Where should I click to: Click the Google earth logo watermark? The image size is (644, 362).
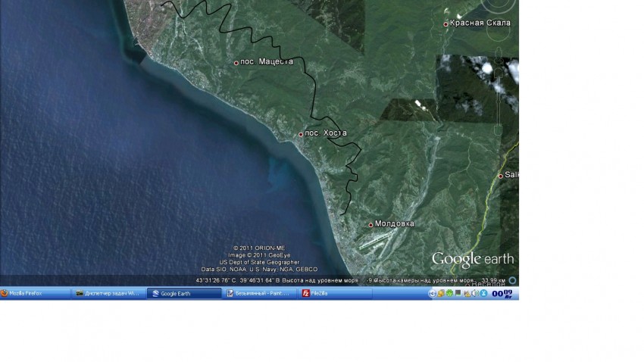(472, 259)
